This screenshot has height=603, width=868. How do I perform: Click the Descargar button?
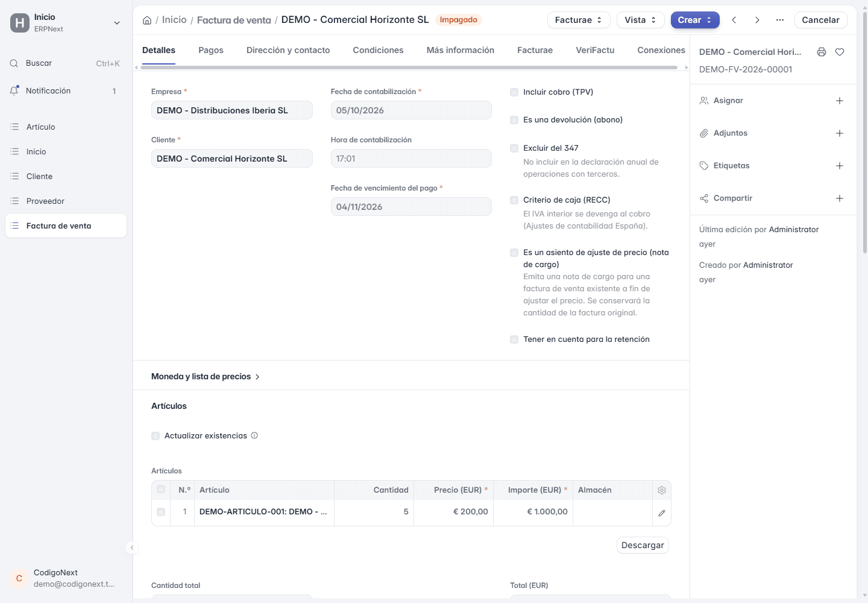click(x=643, y=545)
